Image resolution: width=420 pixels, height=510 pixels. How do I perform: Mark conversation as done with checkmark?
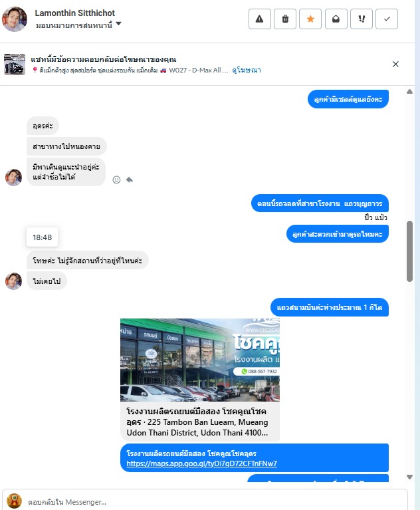pyautogui.click(x=387, y=19)
